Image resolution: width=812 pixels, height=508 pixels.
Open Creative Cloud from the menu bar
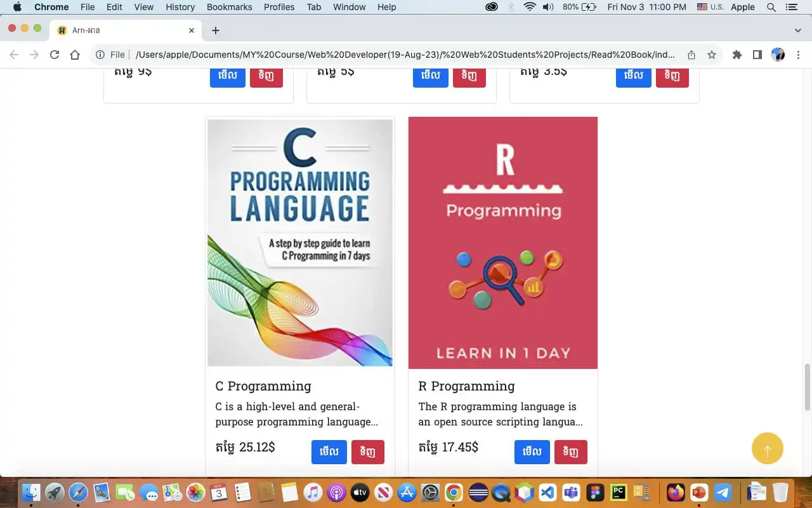pos(492,7)
